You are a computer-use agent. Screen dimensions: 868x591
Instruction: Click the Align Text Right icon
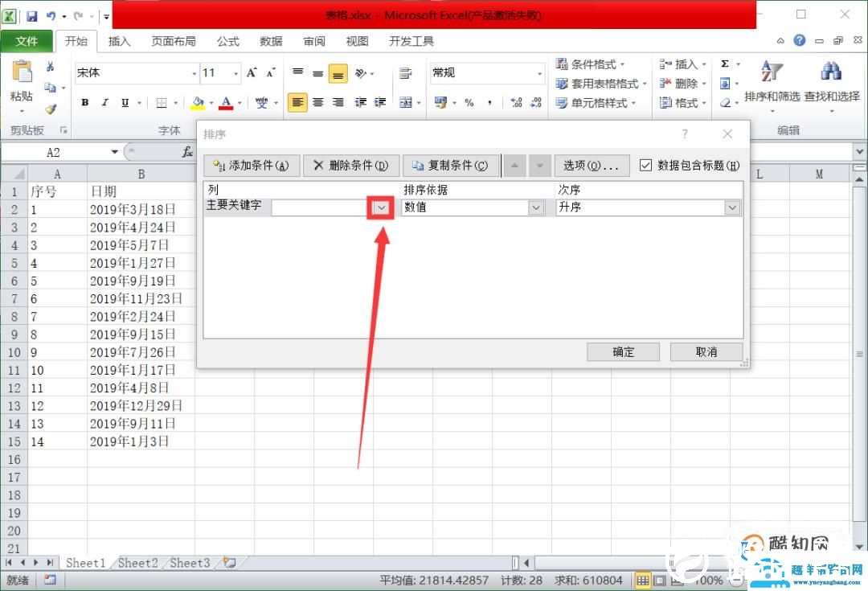[338, 102]
